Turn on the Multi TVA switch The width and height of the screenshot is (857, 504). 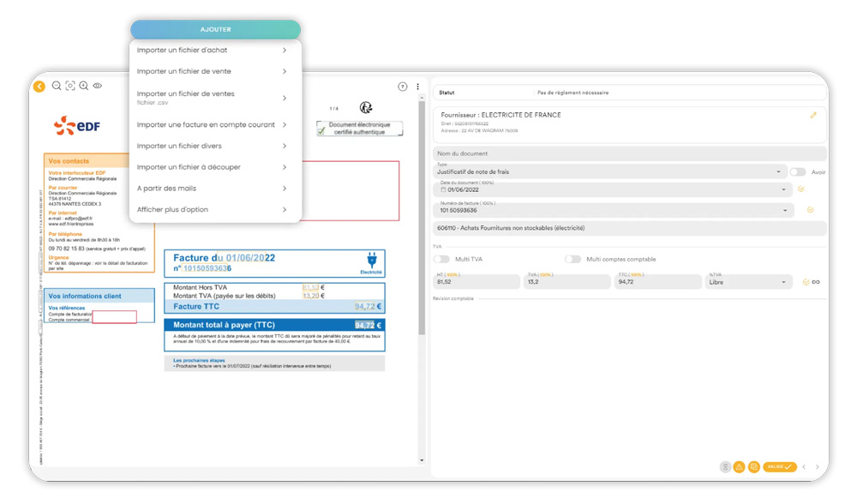441,259
